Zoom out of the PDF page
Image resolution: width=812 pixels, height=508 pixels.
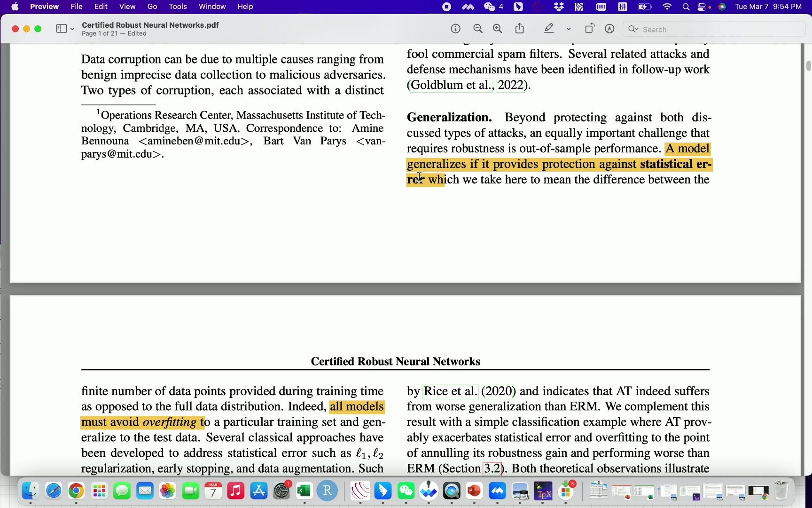click(x=478, y=29)
